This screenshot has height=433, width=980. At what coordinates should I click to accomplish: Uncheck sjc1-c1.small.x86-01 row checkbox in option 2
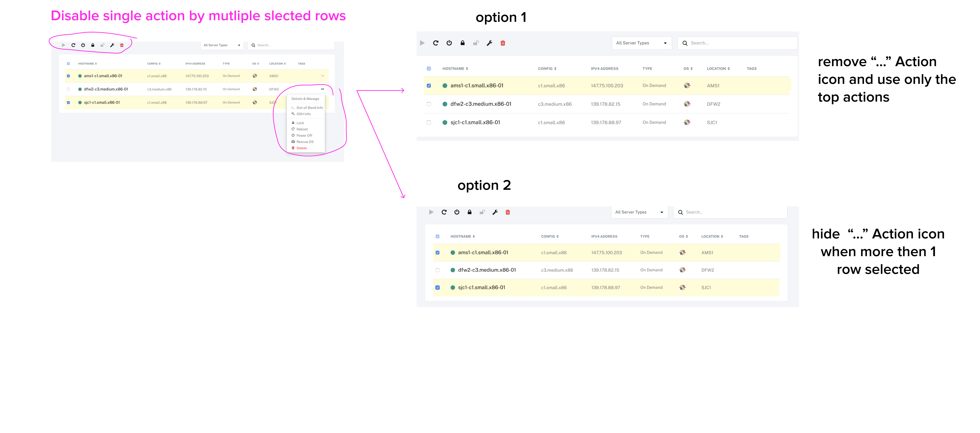point(437,288)
